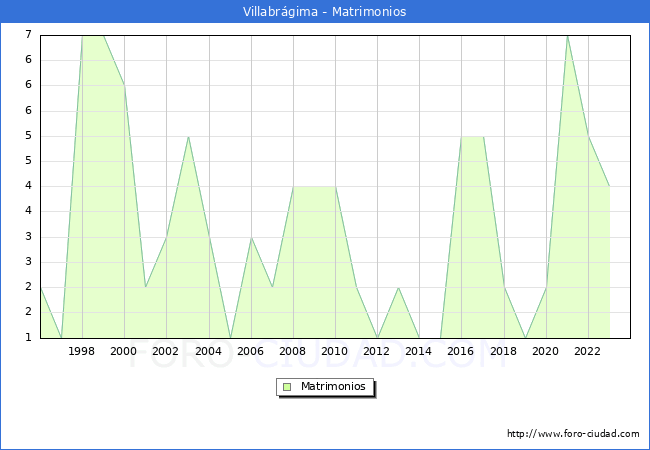Click the Matrimonios legend color swatch
This screenshot has height=450, width=650.
click(x=287, y=387)
